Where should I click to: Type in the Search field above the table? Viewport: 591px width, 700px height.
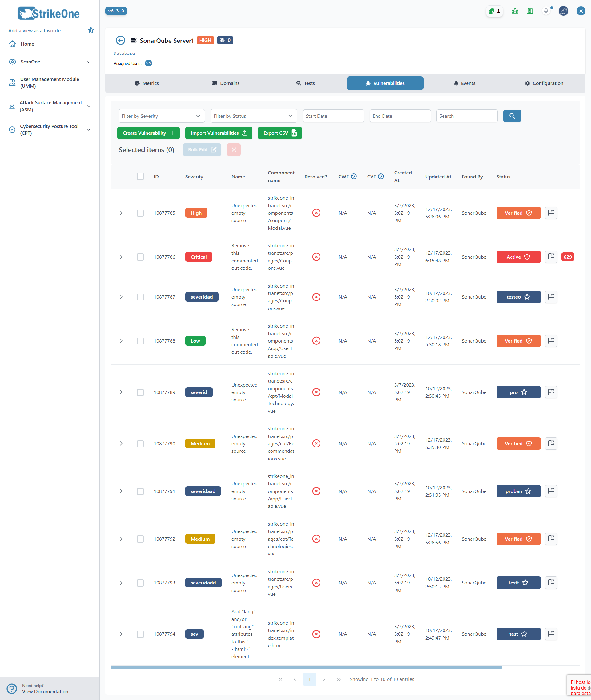click(467, 116)
